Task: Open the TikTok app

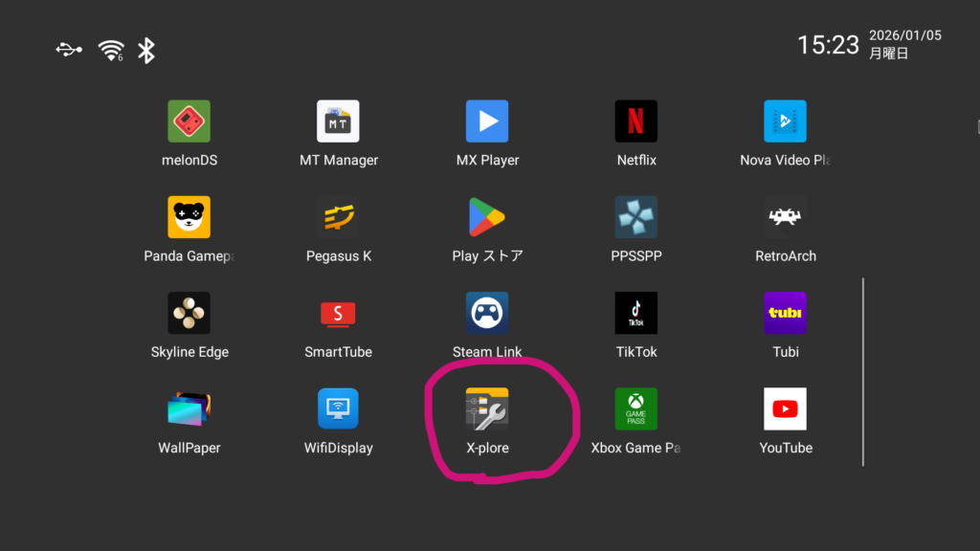Action: (636, 313)
